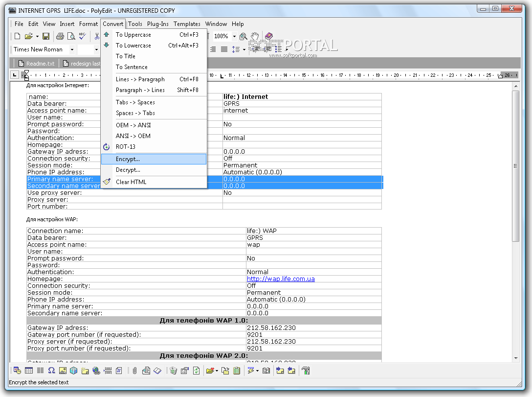Choose Decrypt... in Convert menu
Image resolution: width=532 pixels, height=397 pixels.
coord(154,170)
